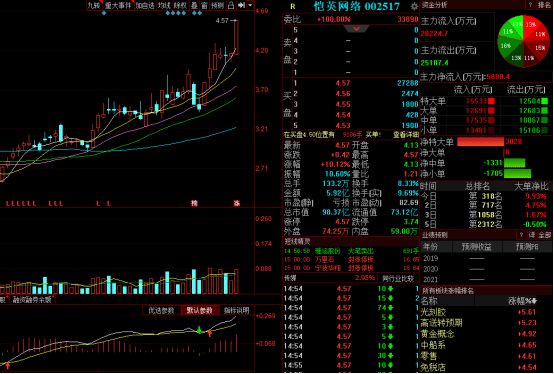Sort by 涨幅% column arrow
This screenshot has width=554, height=374.
[x=534, y=301]
